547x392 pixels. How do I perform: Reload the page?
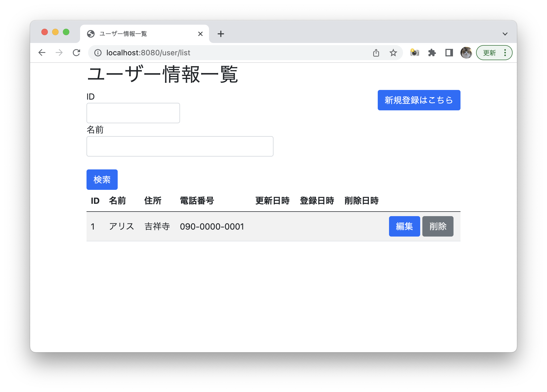77,53
